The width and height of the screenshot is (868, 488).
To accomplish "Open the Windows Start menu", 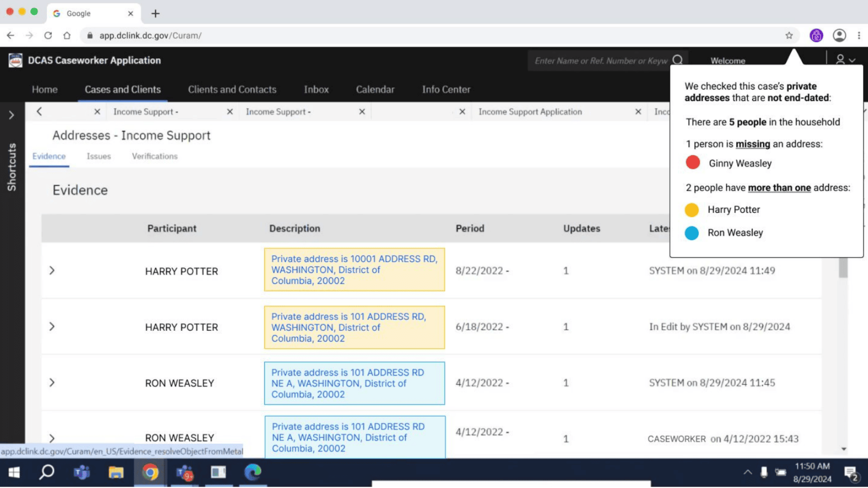I will [14, 473].
